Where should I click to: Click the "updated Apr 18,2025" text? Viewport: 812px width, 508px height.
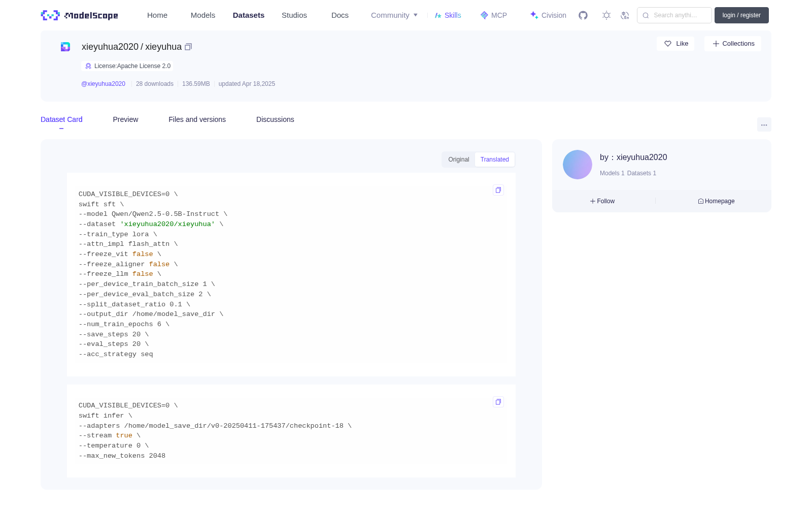247,84
